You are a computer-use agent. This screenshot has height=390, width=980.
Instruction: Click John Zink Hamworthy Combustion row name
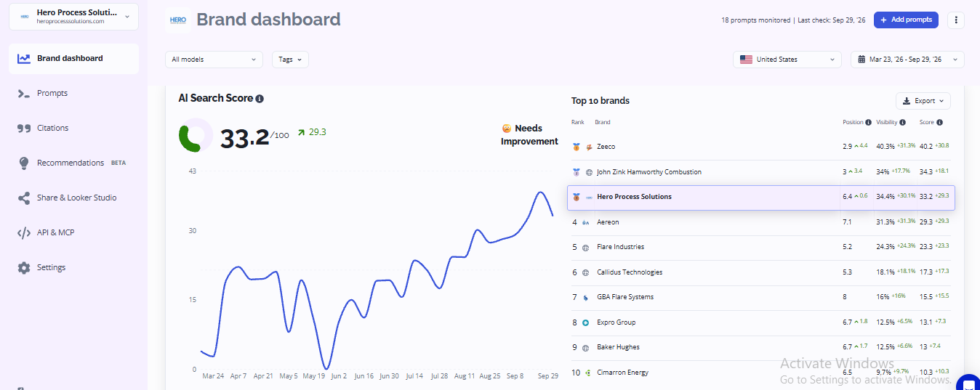(649, 172)
